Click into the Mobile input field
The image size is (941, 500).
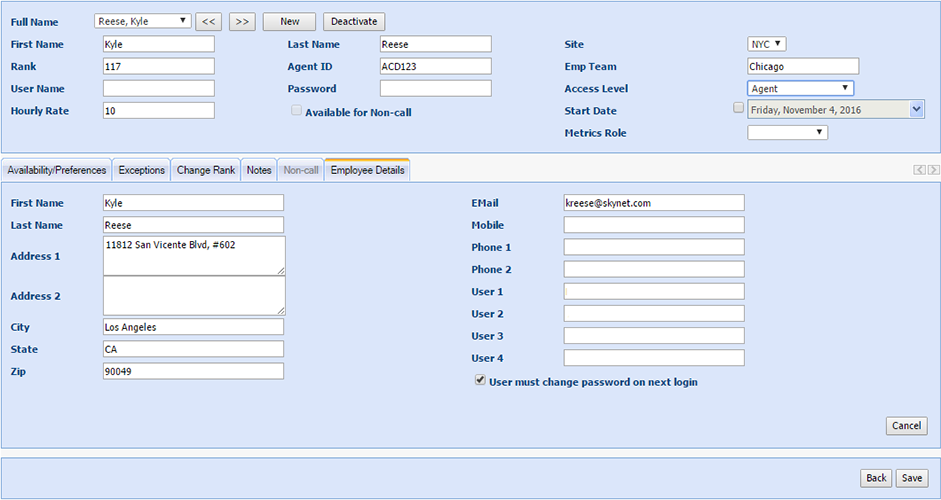(x=654, y=225)
